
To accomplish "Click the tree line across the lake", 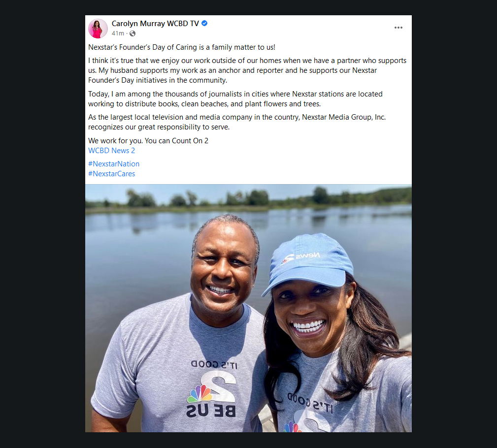I will tap(248, 197).
